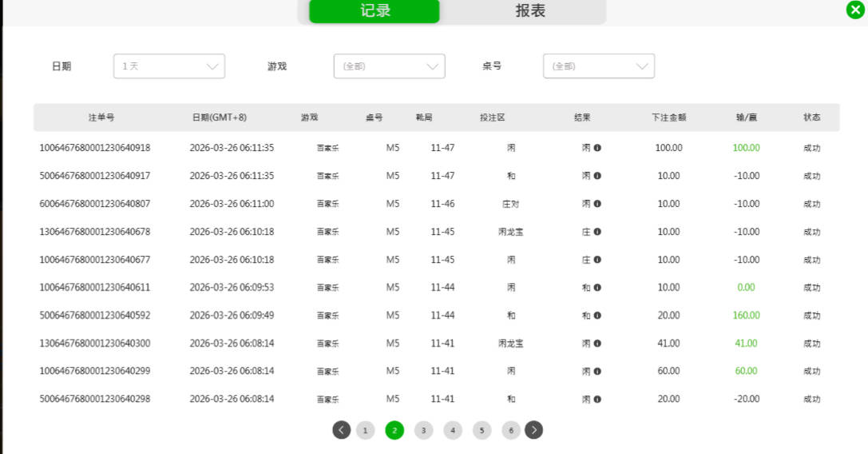
Task: Go to page 1
Action: pyautogui.click(x=365, y=431)
